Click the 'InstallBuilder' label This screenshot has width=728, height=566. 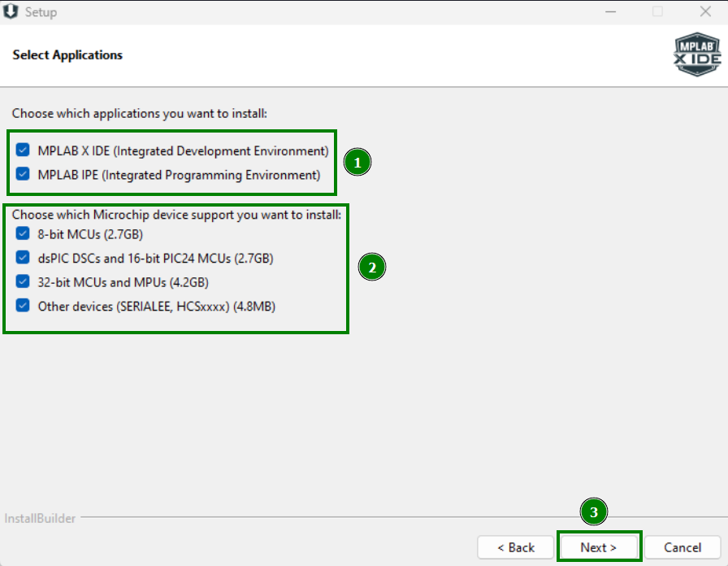pos(40,518)
